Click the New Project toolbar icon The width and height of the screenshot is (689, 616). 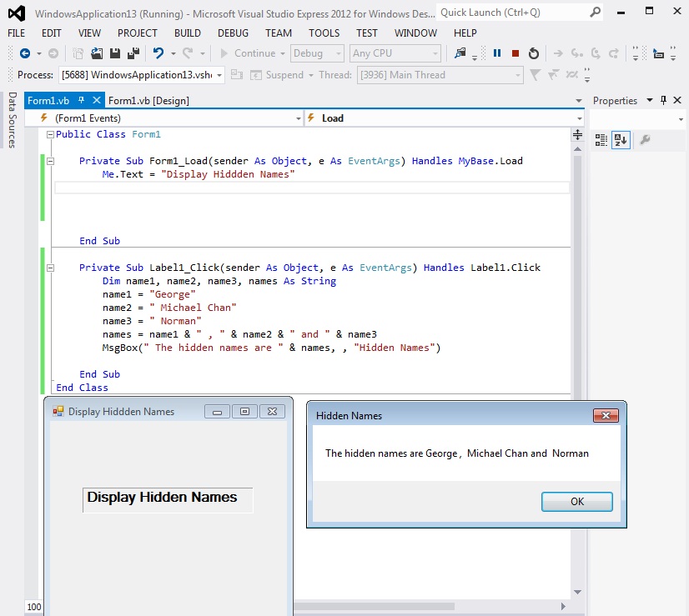click(x=78, y=53)
